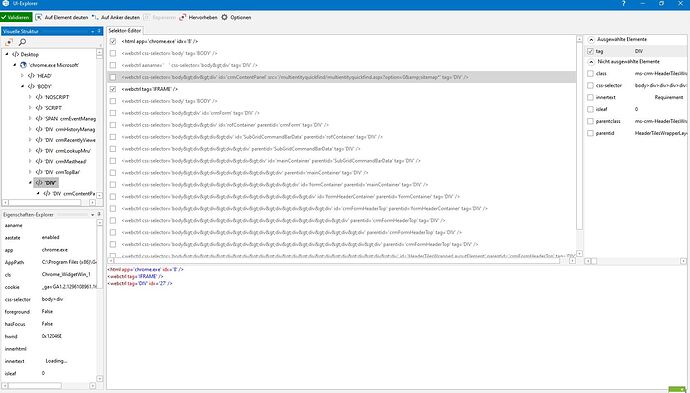Image resolution: width=690 pixels, height=393 pixels.
Task: Collapse the 'chrome.exe Microsoft' tree node
Action: (15, 65)
